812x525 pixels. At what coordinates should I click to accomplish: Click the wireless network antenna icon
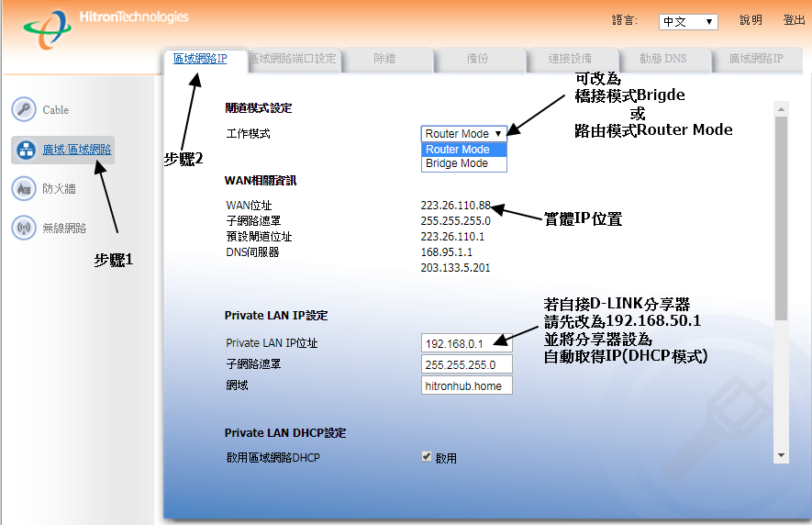pyautogui.click(x=24, y=228)
